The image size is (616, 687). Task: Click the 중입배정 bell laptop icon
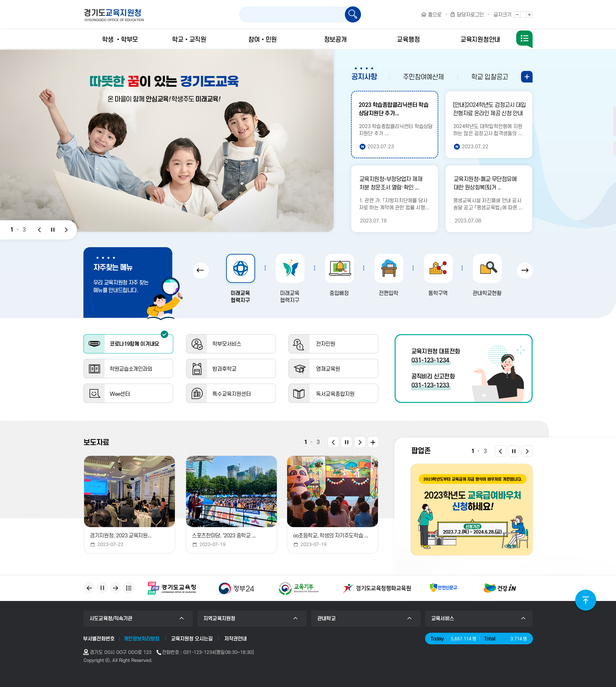pos(339,268)
